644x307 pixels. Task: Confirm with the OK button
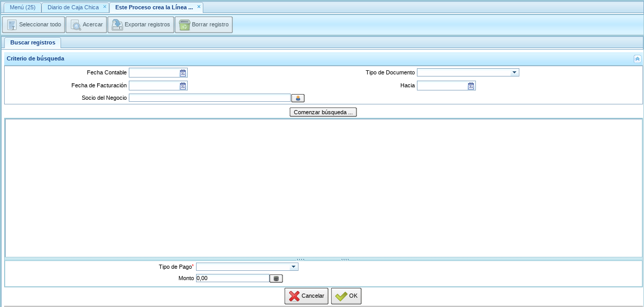[346, 296]
